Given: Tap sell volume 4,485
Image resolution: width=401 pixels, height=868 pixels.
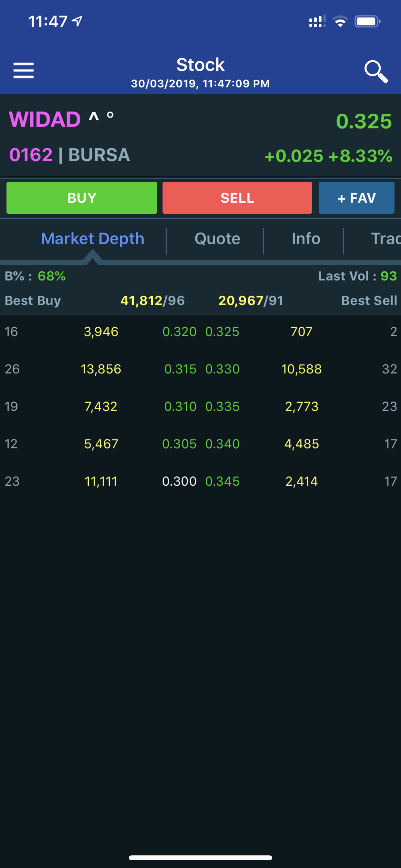Looking at the screenshot, I should (x=302, y=444).
